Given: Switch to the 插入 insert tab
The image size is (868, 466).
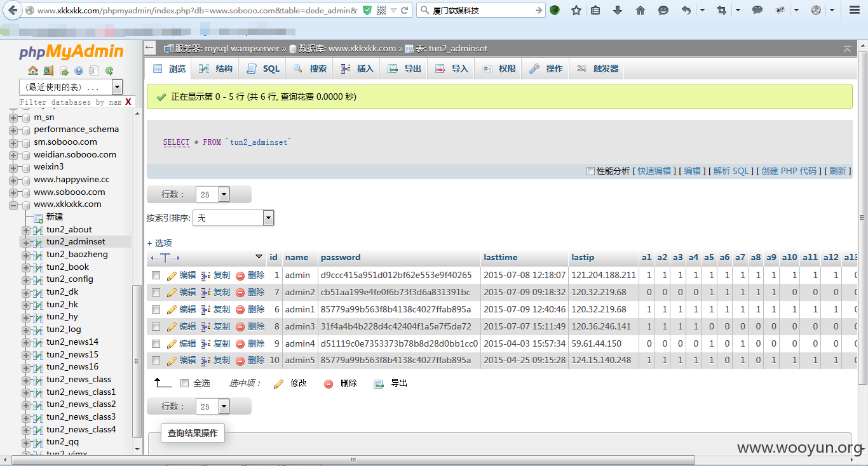Looking at the screenshot, I should click(357, 69).
